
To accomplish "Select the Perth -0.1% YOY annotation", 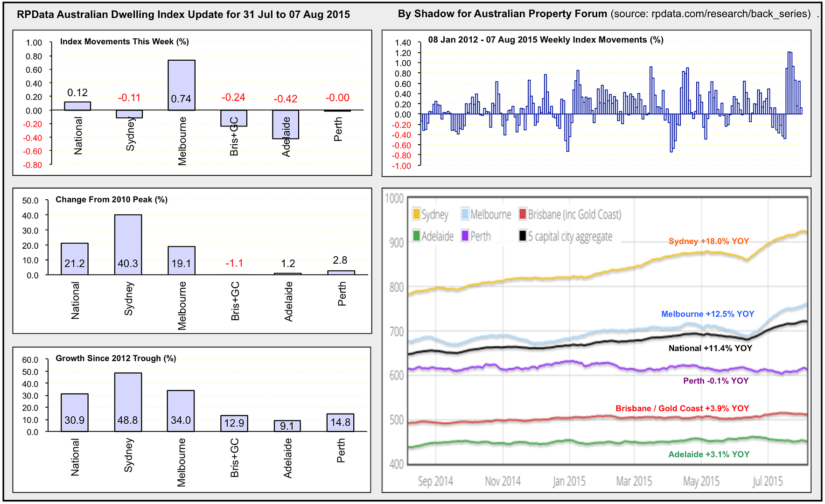I will pyautogui.click(x=715, y=381).
